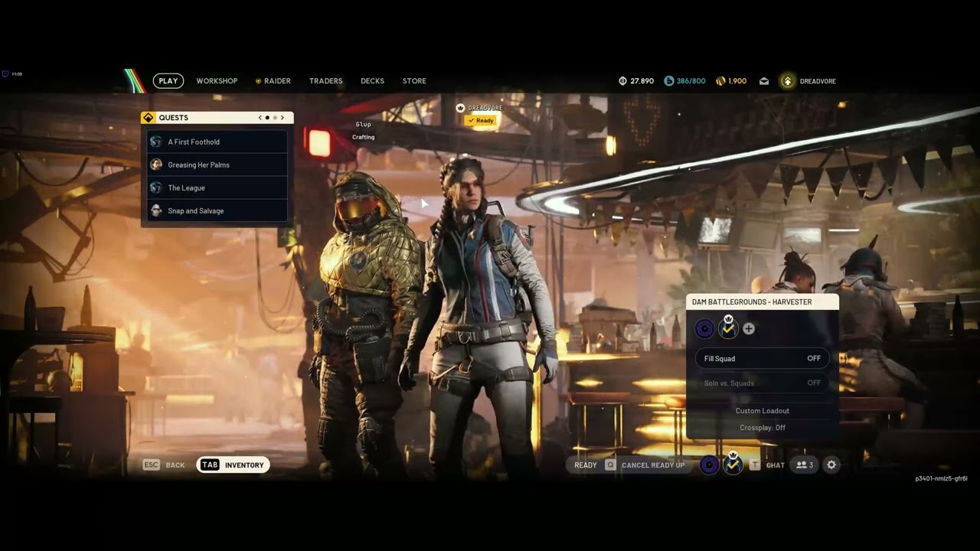Click the portrait icon for Snap and Salvage
This screenshot has width=980, height=551.
click(x=156, y=210)
